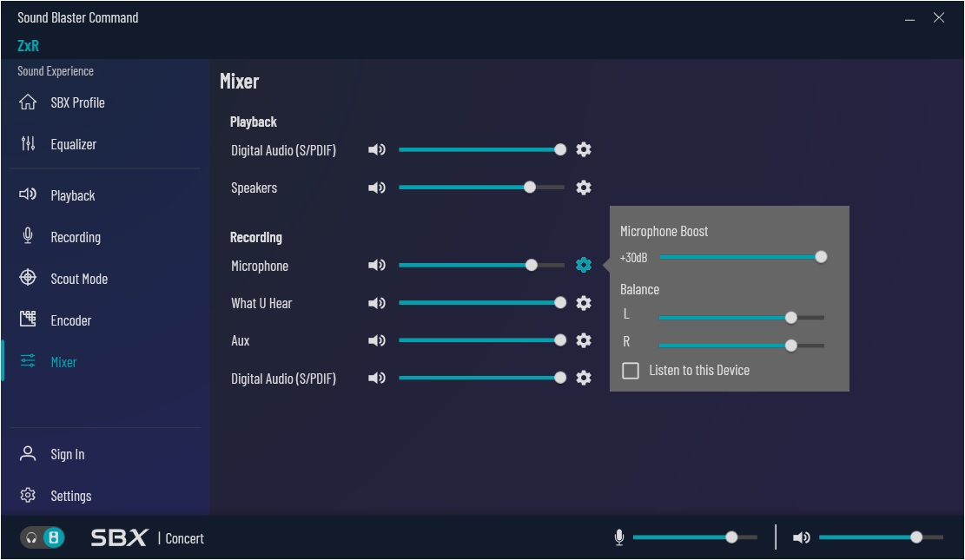Open the Encoder section

[70, 320]
